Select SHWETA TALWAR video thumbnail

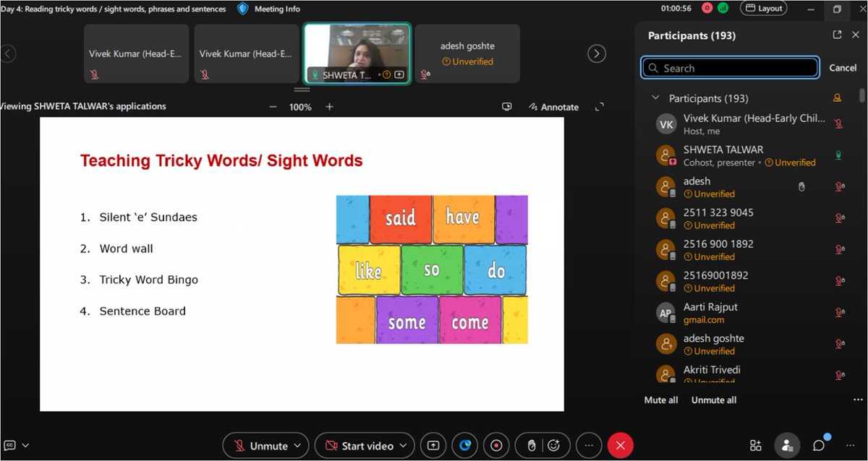357,53
